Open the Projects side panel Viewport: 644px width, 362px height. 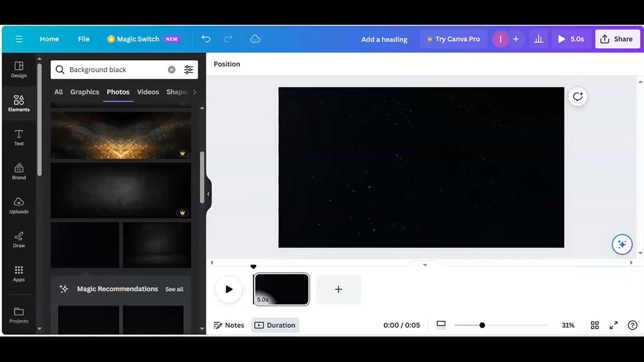pos(19,315)
